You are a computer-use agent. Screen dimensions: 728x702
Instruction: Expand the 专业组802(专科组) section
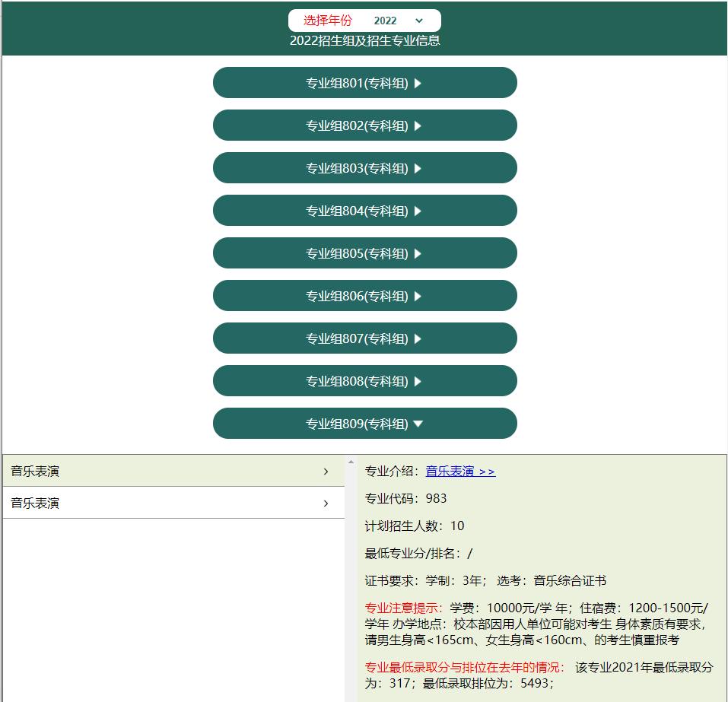(x=364, y=125)
